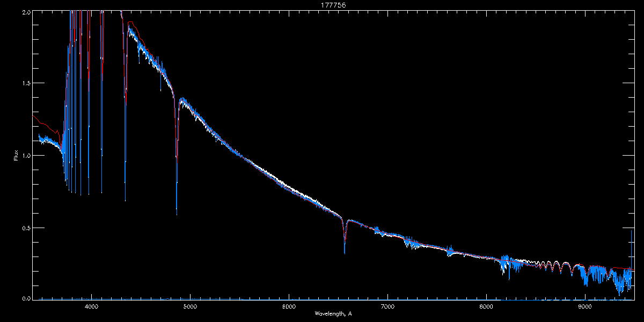Click the x-axis tick label 4000
The height and width of the screenshot is (322, 644).
tap(91, 307)
